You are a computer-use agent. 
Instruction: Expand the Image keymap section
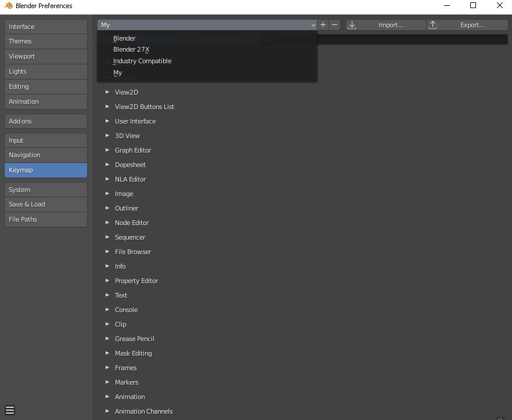click(x=107, y=194)
